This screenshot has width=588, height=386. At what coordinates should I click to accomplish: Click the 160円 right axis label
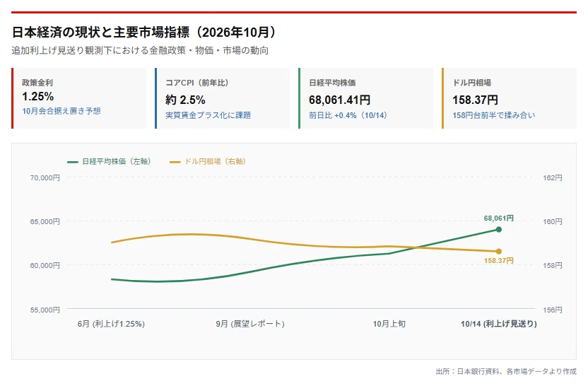(x=553, y=222)
